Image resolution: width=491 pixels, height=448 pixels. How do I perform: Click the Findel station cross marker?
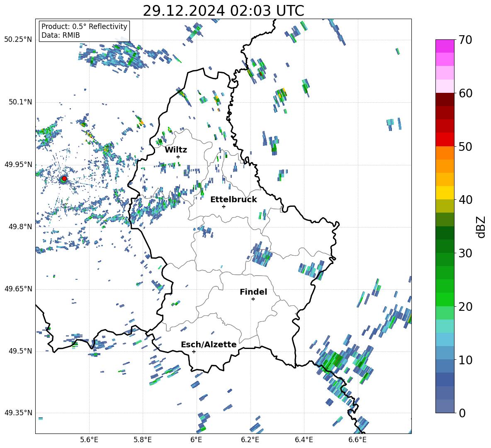click(253, 299)
